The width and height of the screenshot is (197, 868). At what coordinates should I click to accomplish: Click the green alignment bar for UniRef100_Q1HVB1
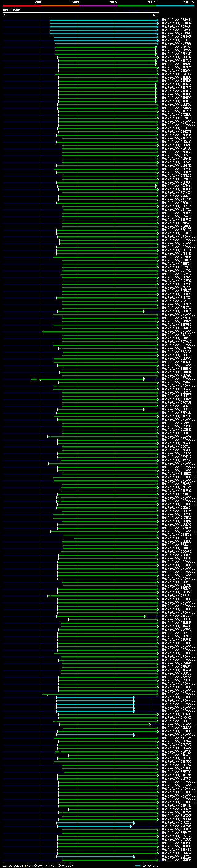point(106,47)
